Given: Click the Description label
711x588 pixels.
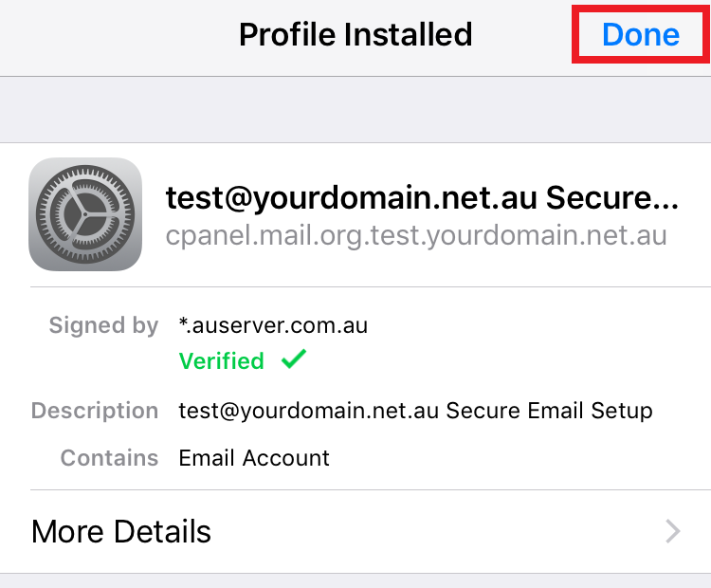Looking at the screenshot, I should 95,411.
